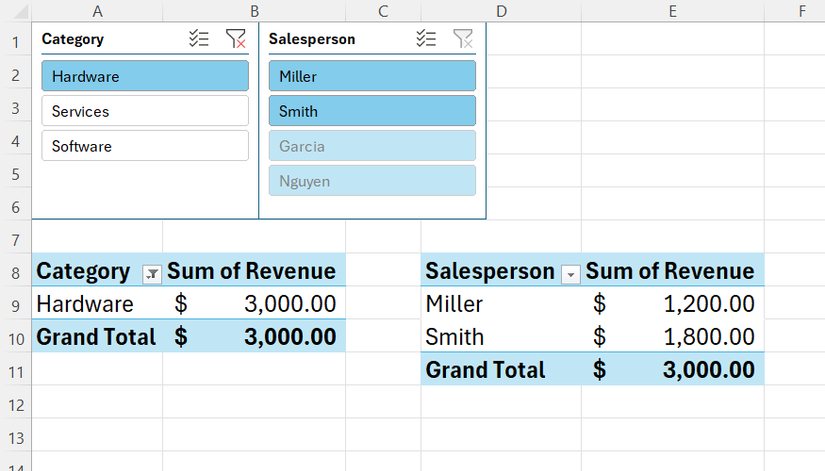Select the column E header

[x=672, y=11]
